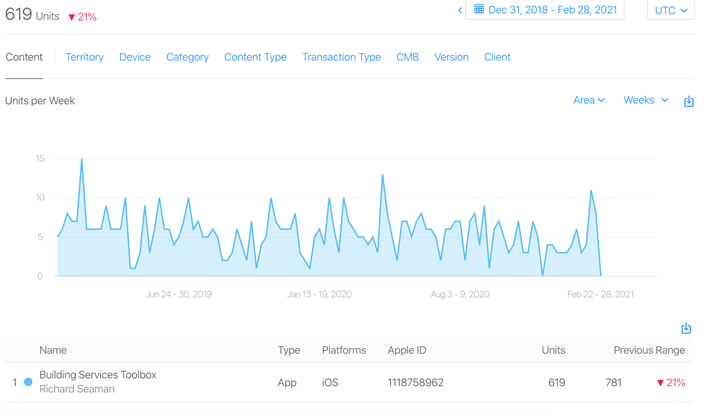Open the Content Type tab

(255, 57)
